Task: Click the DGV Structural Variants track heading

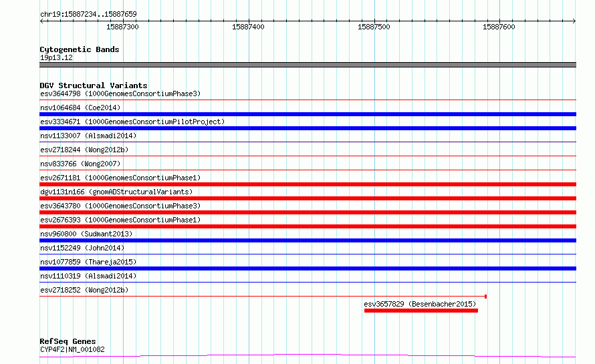Action: 94,85
